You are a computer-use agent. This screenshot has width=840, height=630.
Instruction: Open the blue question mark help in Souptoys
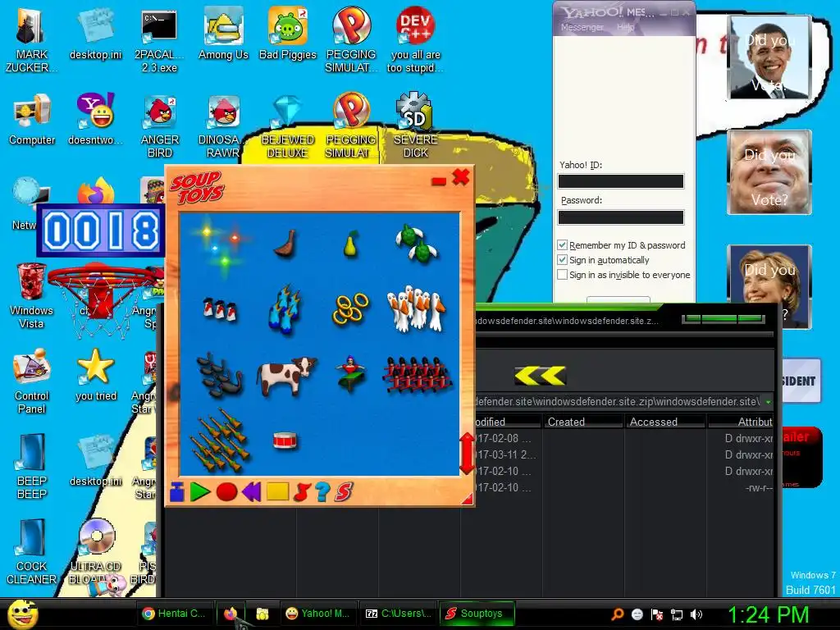click(322, 492)
